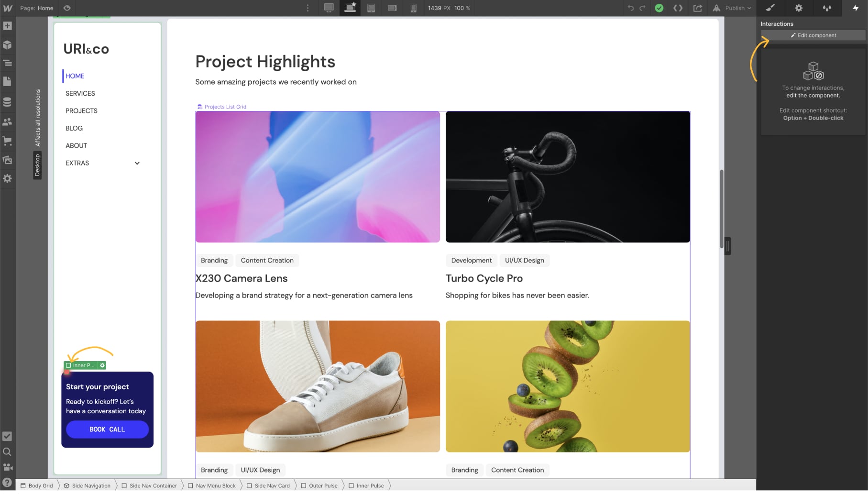Click the PROJECTS nav link
868x494 pixels.
82,111
